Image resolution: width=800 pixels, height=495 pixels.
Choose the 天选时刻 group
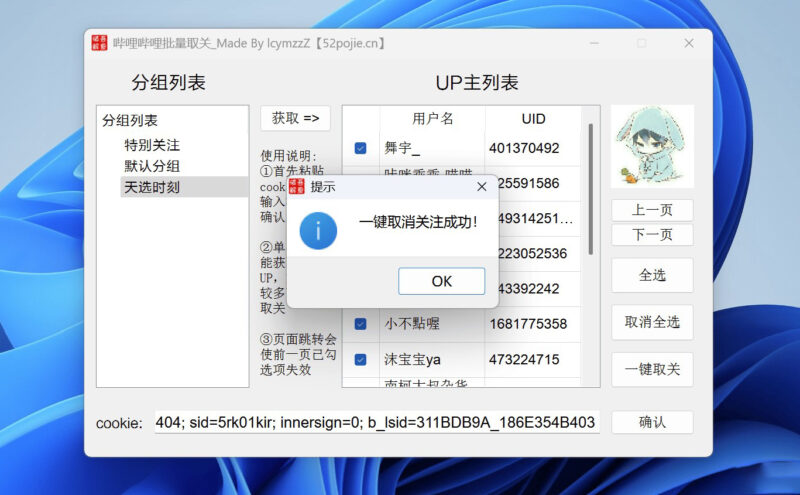(x=152, y=187)
